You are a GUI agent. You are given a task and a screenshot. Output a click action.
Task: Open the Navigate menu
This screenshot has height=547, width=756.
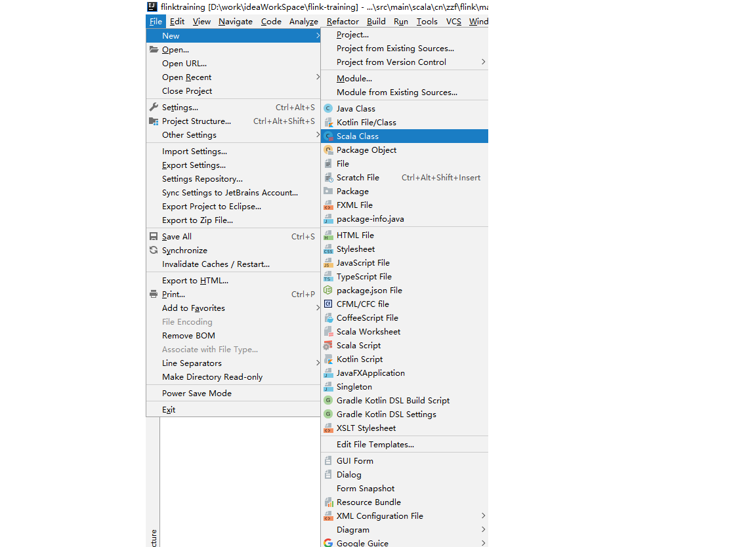click(x=236, y=21)
